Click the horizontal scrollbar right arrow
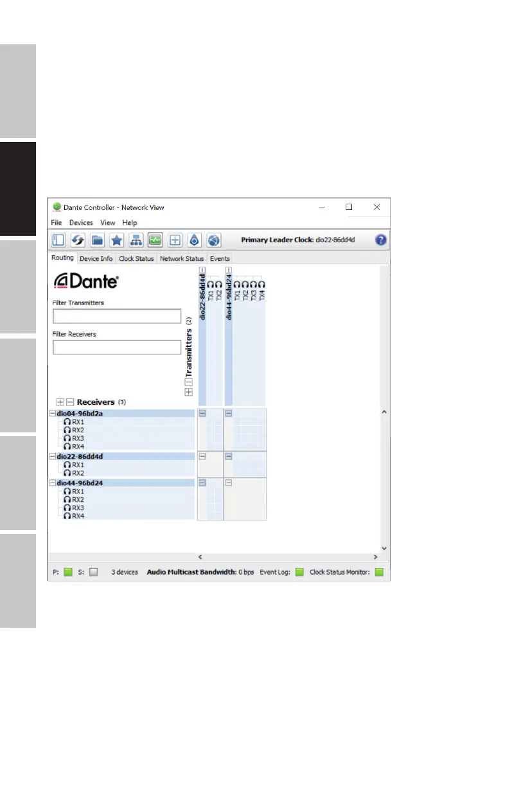 pos(375,557)
